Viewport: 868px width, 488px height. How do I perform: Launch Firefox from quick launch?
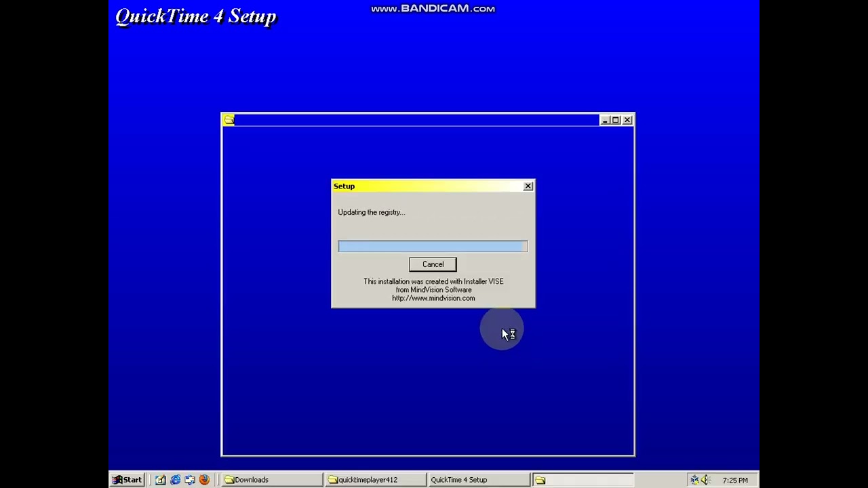(x=204, y=480)
